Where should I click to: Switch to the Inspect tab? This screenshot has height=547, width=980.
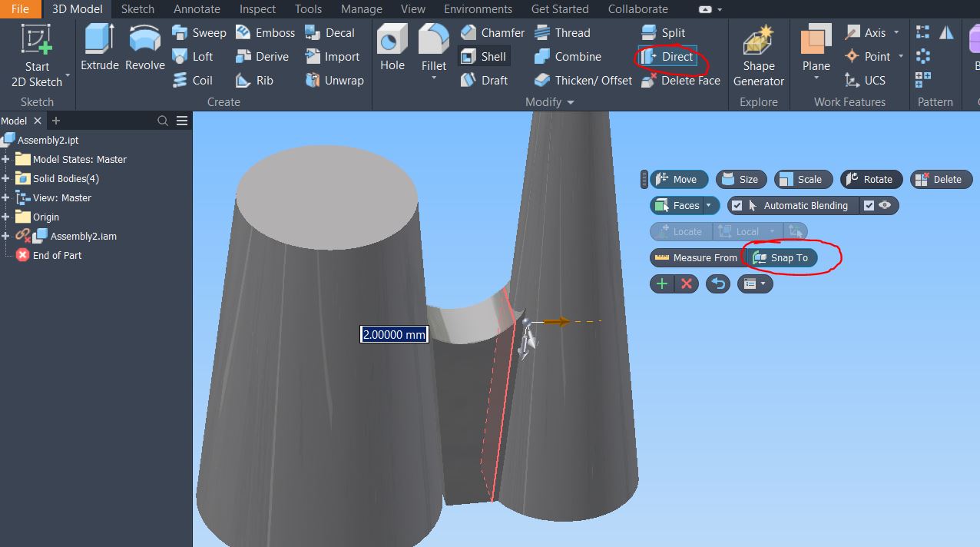pyautogui.click(x=257, y=9)
